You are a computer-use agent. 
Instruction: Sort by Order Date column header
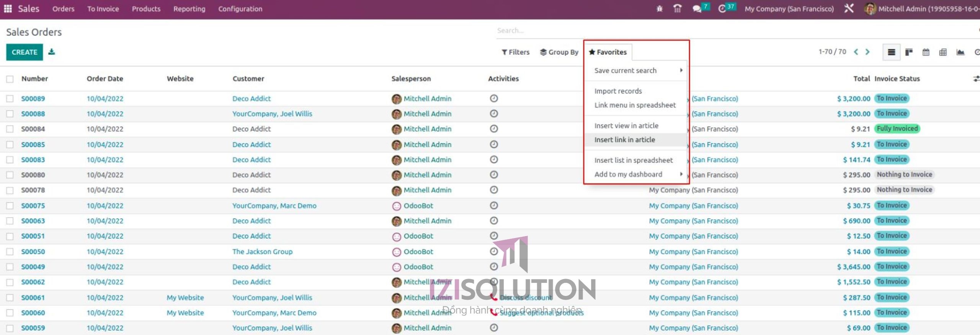click(105, 79)
